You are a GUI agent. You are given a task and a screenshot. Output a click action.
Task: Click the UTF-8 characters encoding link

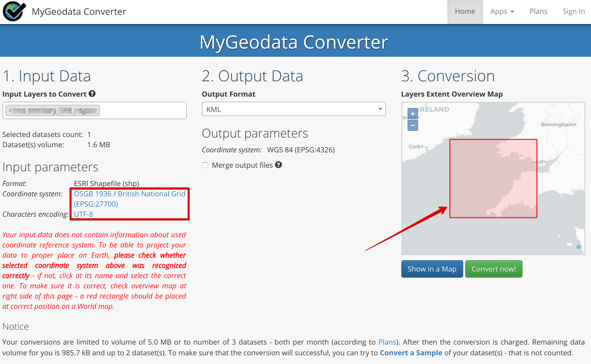[x=83, y=214]
